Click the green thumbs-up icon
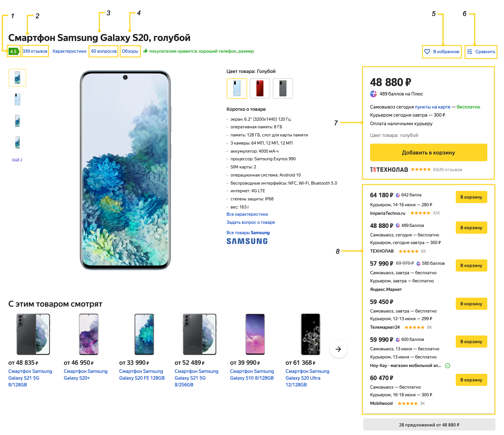 click(145, 51)
